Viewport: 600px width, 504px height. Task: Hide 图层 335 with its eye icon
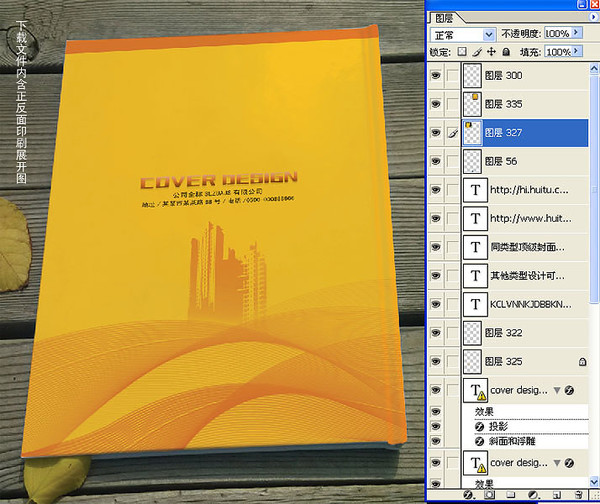click(435, 104)
